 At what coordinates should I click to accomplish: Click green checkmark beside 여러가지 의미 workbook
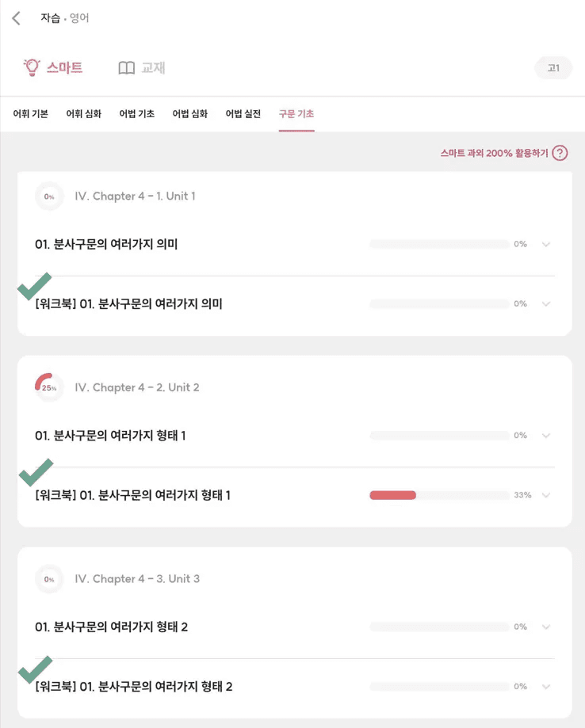pyautogui.click(x=35, y=286)
